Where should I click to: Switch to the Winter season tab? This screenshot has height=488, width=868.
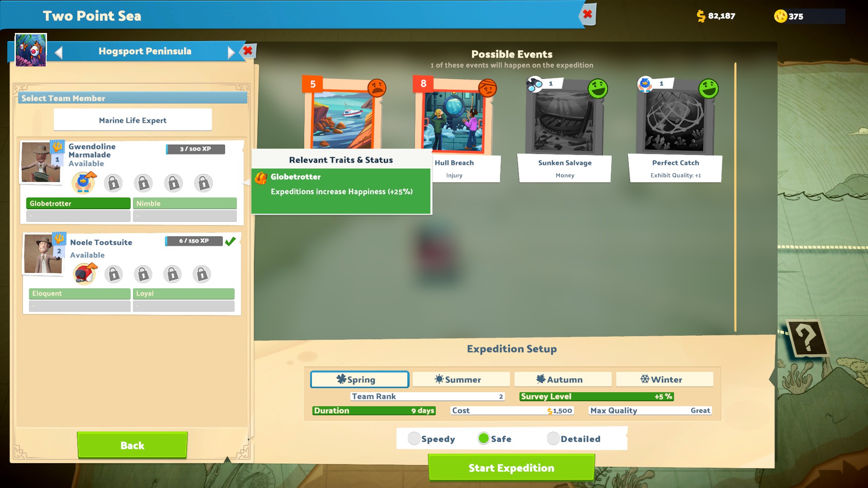pyautogui.click(x=665, y=380)
